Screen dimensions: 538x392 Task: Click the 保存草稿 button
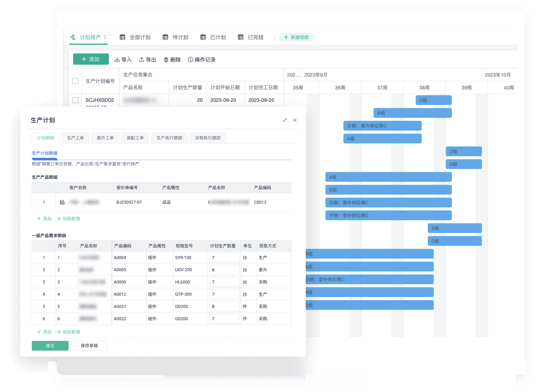[89, 346]
